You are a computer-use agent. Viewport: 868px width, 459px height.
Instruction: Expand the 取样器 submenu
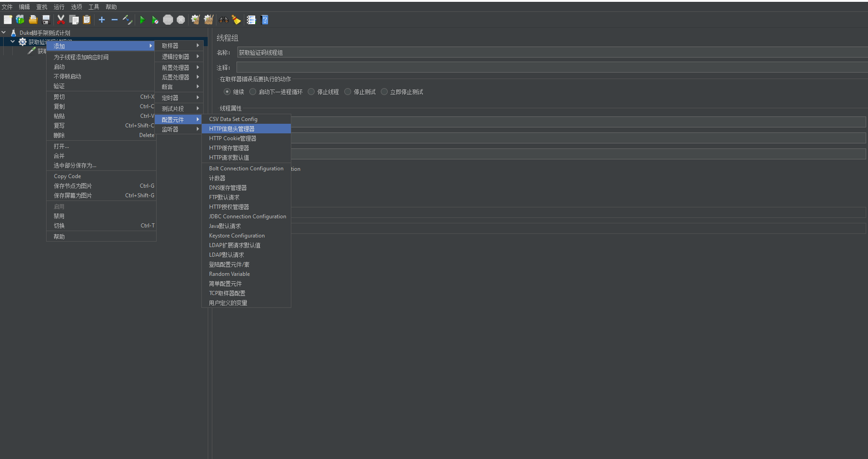tap(179, 46)
